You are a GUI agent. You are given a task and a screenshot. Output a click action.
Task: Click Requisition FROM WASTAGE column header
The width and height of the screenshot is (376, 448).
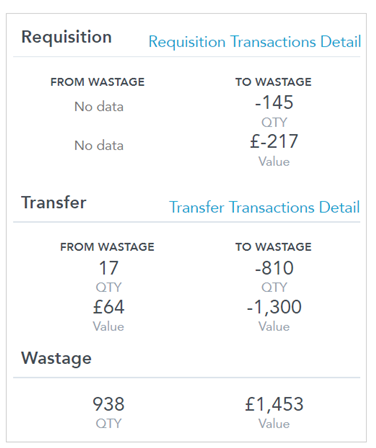pyautogui.click(x=97, y=82)
